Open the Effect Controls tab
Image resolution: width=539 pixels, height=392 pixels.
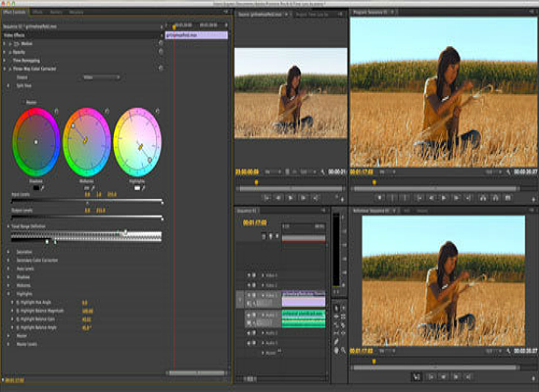click(15, 12)
